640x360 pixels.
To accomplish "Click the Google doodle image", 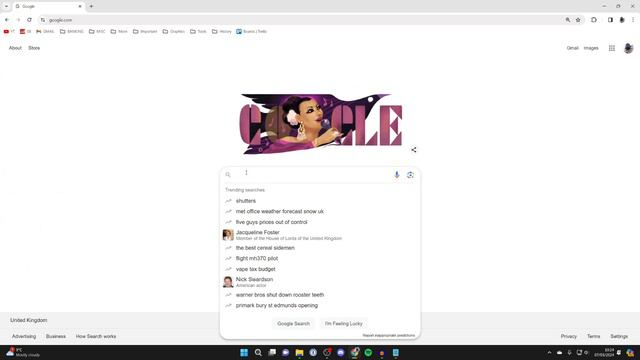I will coord(321,124).
